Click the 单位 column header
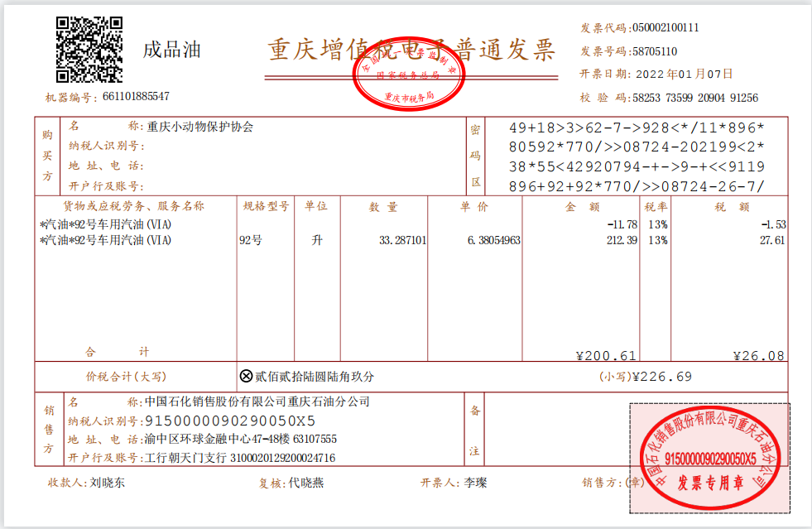812x529 pixels. (x=316, y=206)
